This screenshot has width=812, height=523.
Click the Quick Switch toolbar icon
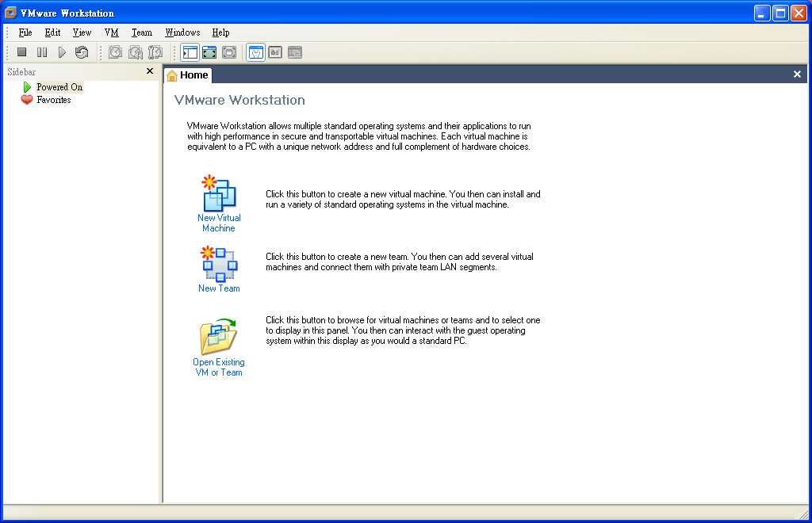pyautogui.click(x=229, y=52)
